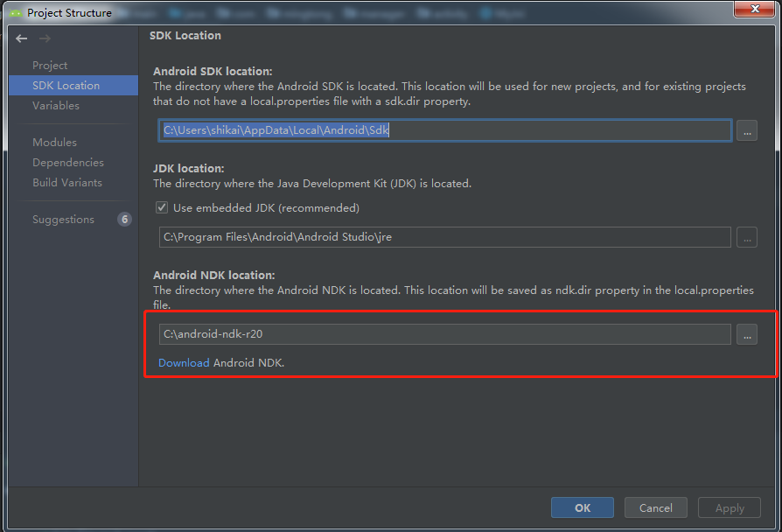Open the Modules section
782x532 pixels.
55,142
